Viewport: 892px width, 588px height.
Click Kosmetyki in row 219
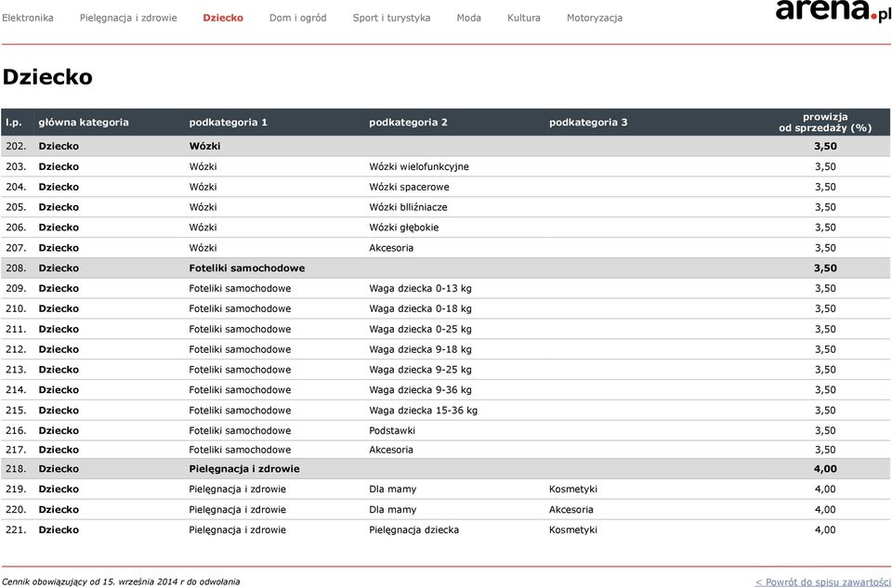coord(573,489)
